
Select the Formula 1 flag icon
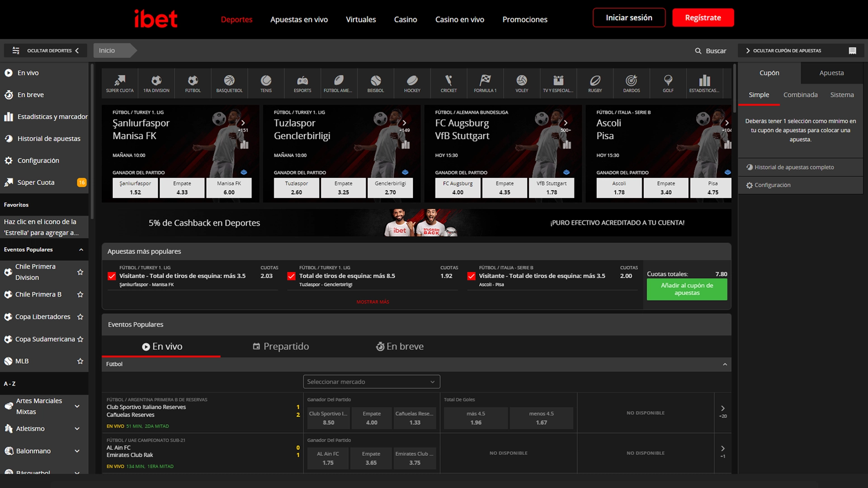coord(485,83)
